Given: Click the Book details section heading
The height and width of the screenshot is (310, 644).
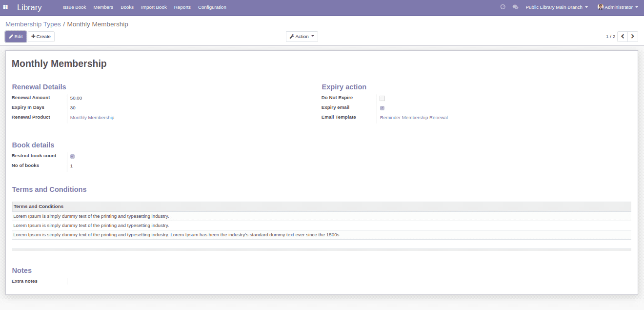Looking at the screenshot, I should 33,145.
